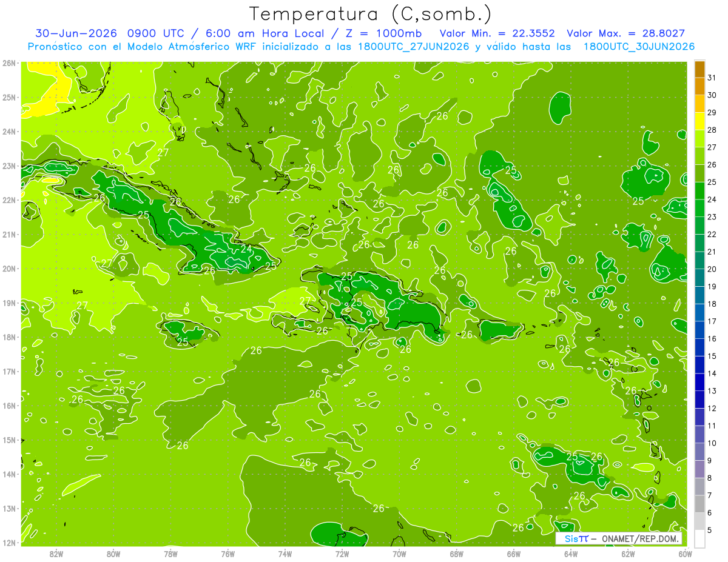Click the '24N' latitude axis label
The width and height of the screenshot is (728, 562).
(8, 132)
